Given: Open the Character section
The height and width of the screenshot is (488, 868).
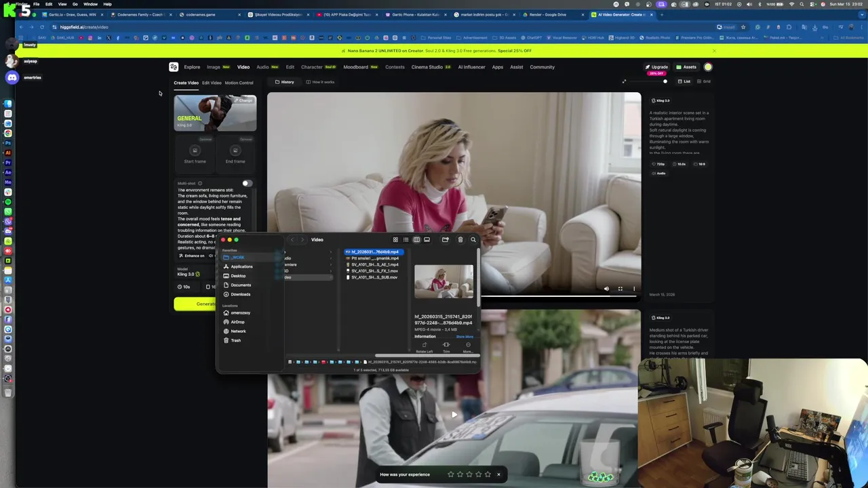Looking at the screenshot, I should point(312,67).
